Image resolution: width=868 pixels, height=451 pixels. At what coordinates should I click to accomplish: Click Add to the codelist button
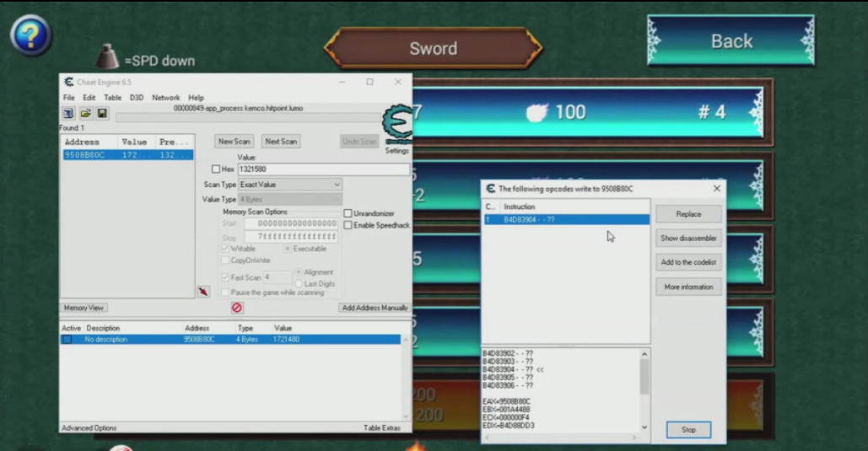(x=688, y=262)
